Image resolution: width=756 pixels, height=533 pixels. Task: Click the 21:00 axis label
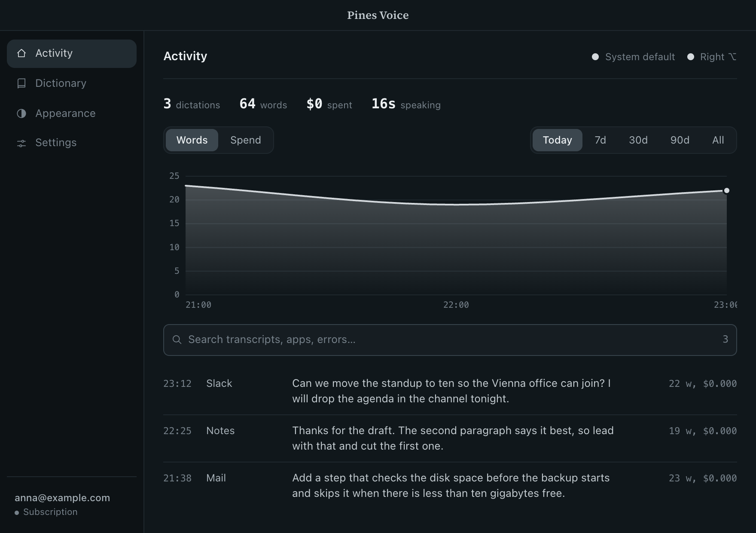pyautogui.click(x=198, y=305)
